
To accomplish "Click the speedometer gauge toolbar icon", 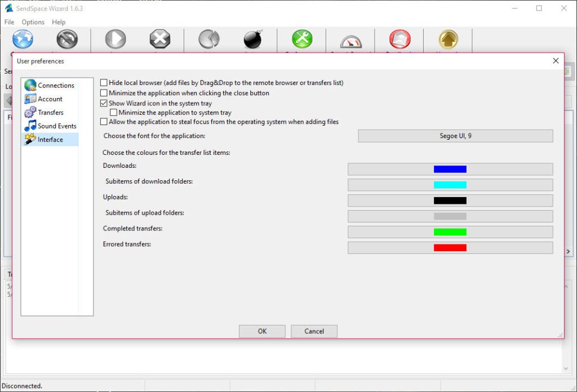I will click(x=350, y=41).
